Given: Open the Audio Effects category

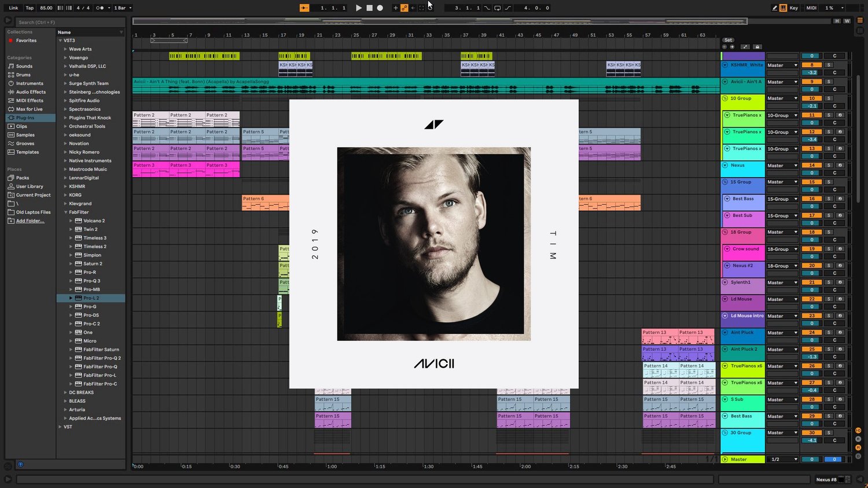Looking at the screenshot, I should [31, 92].
